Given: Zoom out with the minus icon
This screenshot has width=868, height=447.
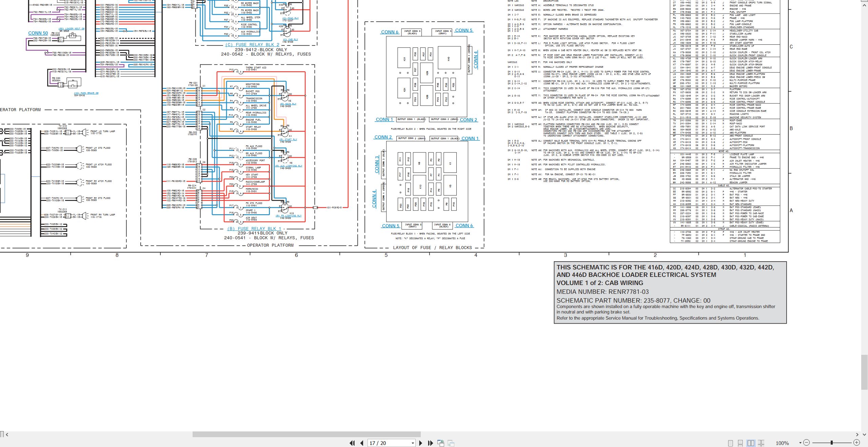Looking at the screenshot, I should 806,443.
